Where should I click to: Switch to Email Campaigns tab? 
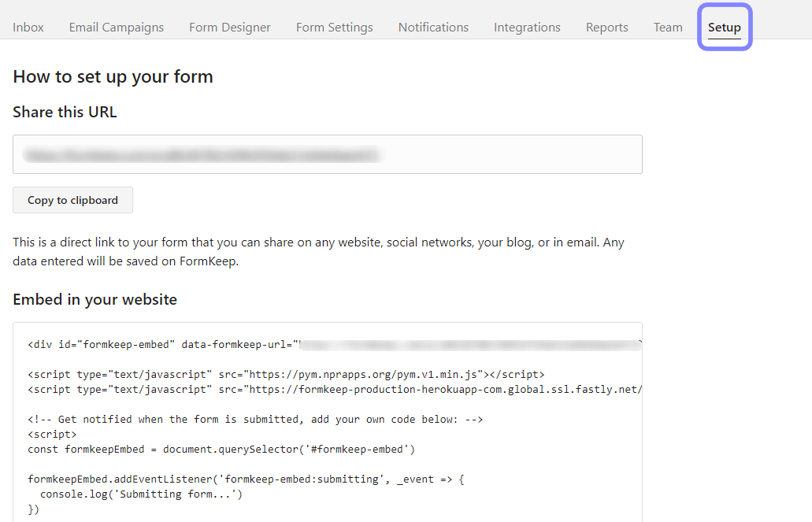coord(117,28)
